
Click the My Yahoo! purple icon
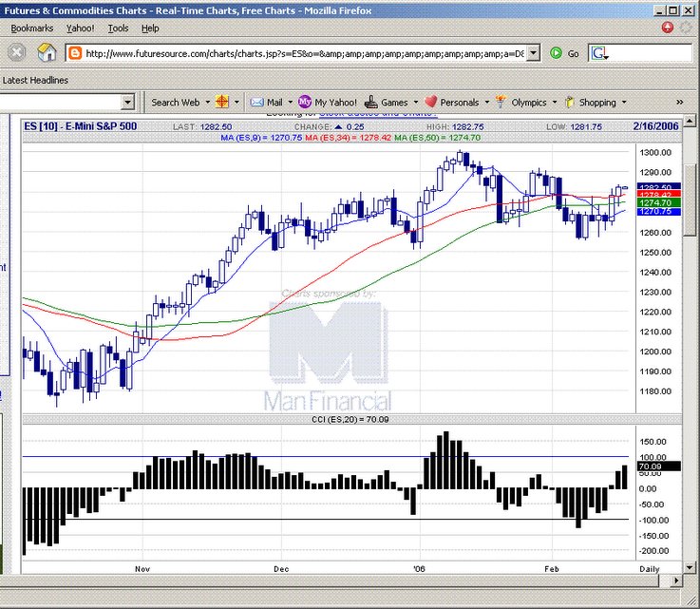305,103
